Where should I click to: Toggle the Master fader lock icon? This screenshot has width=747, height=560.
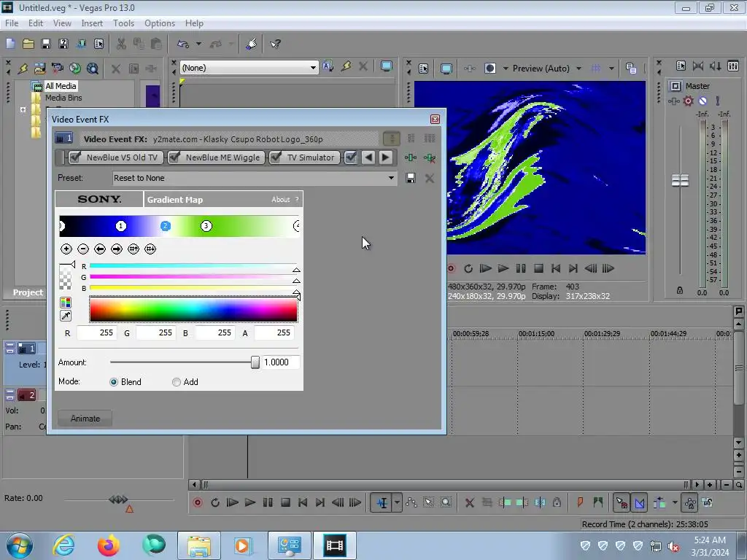point(680,290)
